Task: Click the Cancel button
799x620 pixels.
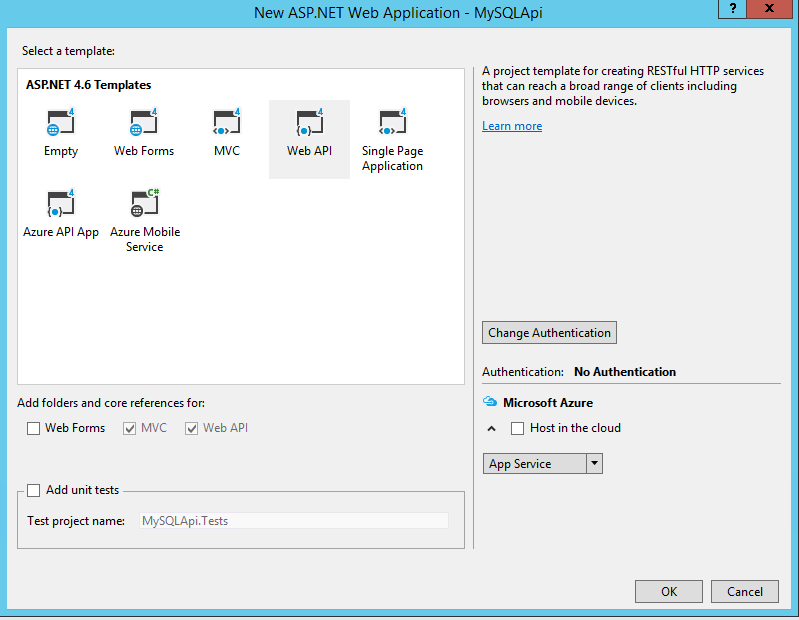Action: pyautogui.click(x=745, y=591)
